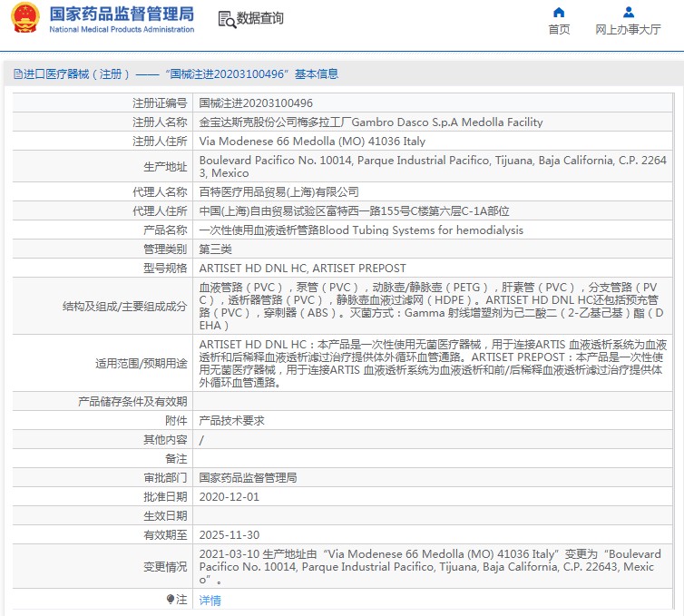Click the 其他内容 slash value

(201, 440)
